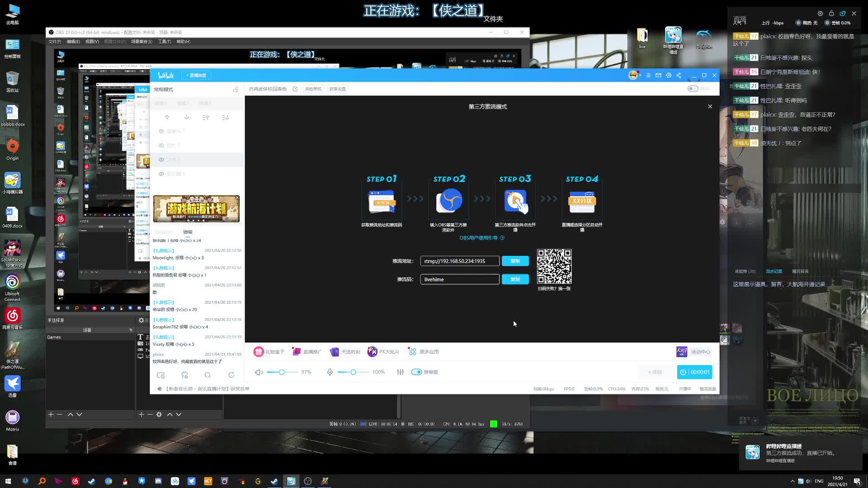868x488 pixels.
Task: Open the mail inbox icon in Bilibili title bar
Action: pos(658,75)
